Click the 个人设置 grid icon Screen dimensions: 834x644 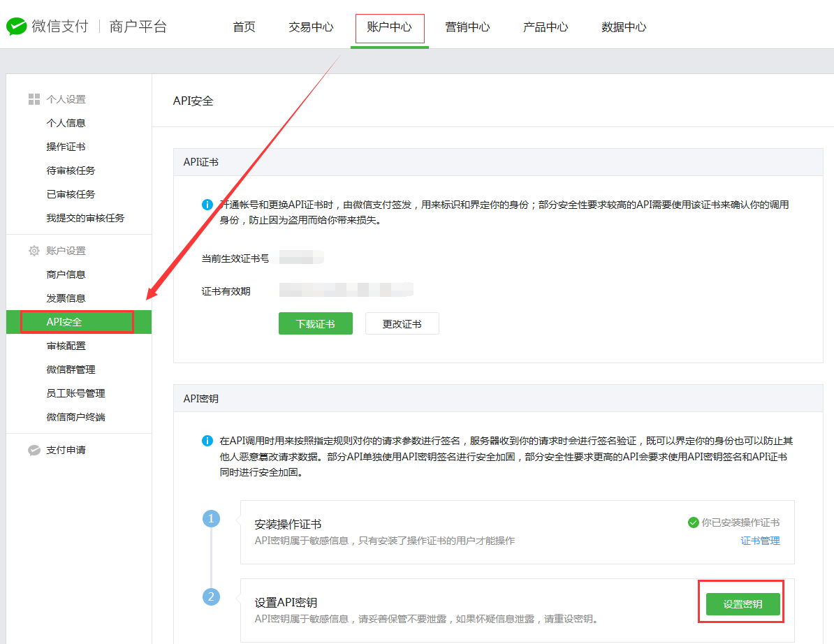pos(34,99)
